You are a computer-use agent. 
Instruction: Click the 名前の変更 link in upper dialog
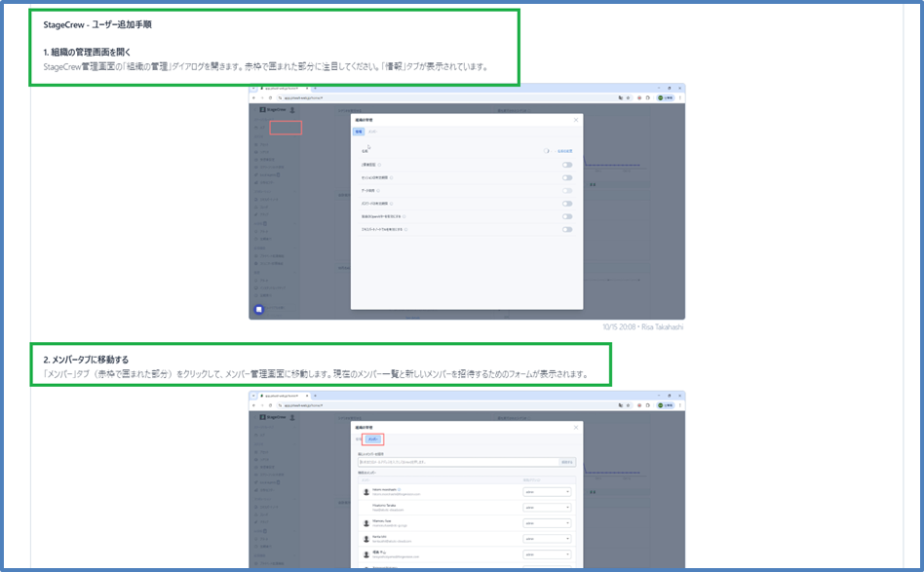pos(564,151)
